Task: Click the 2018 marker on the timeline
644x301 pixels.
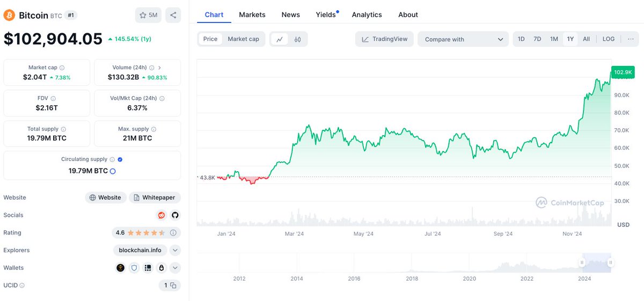Action: [x=412, y=278]
